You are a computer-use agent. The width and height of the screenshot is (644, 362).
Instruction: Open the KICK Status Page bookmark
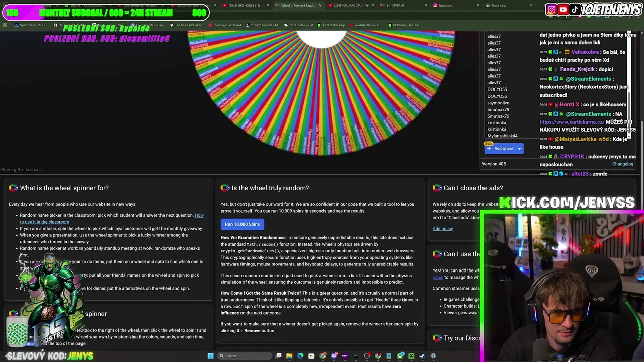coord(331,25)
